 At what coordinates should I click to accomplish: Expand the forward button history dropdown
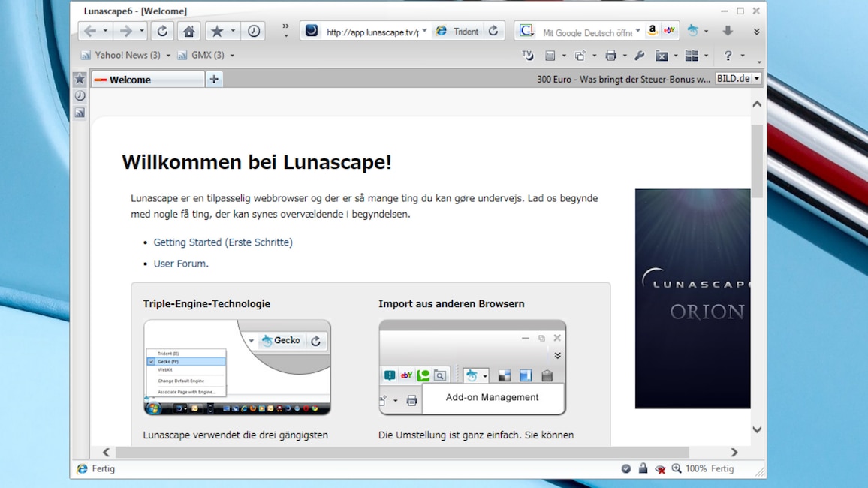click(142, 31)
